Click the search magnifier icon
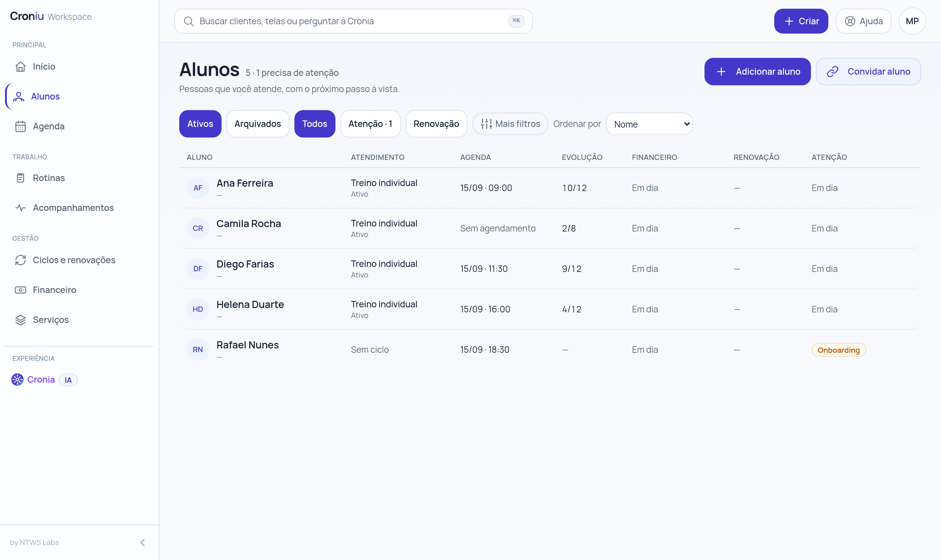 point(189,21)
